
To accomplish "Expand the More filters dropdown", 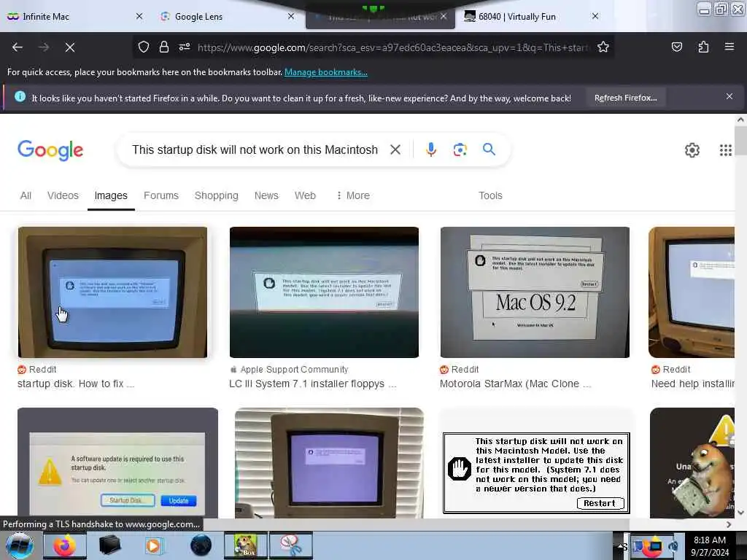I will (353, 195).
